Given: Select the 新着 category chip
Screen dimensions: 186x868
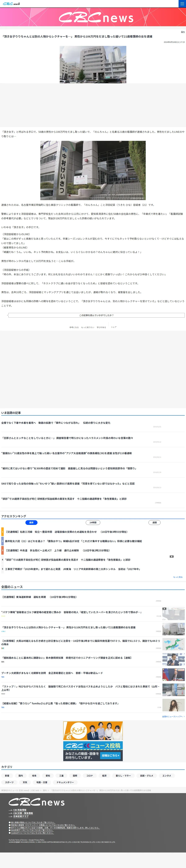Looking at the screenshot, I should [x=7, y=775].
